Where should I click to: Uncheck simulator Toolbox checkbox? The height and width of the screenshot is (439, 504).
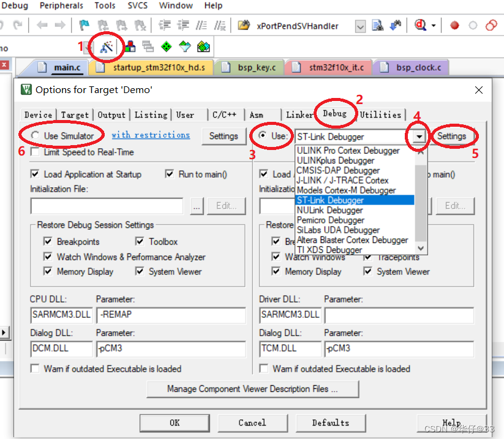(x=140, y=241)
